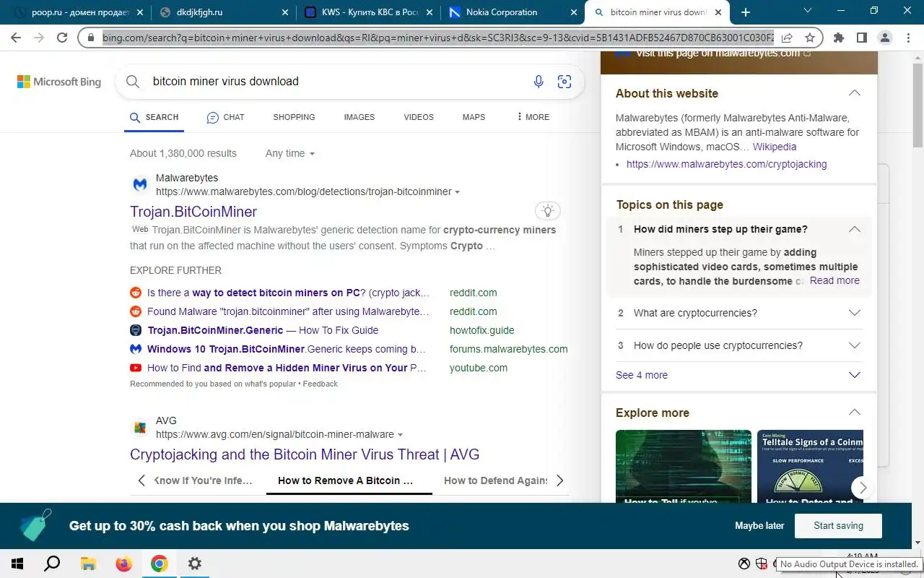Click Read more in topics panel

834,280
